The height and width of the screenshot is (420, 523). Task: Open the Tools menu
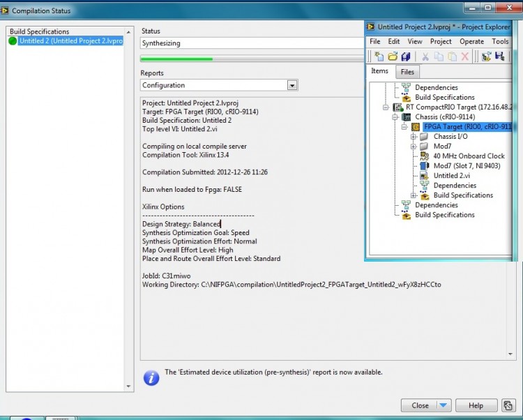tap(500, 41)
